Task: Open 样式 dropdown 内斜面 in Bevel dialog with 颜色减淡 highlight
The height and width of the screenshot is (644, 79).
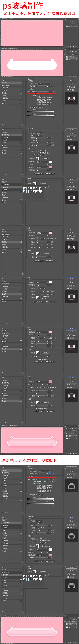Action: coord(40,133)
